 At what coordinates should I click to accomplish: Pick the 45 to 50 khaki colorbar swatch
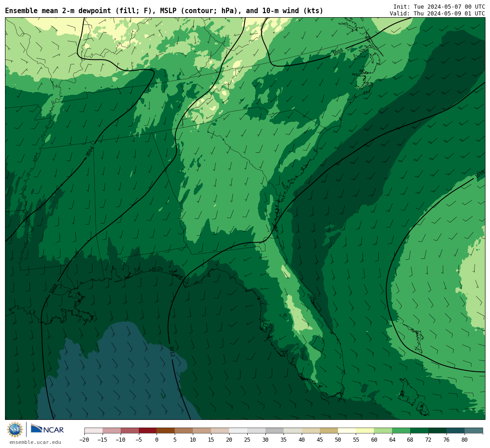tap(329, 431)
